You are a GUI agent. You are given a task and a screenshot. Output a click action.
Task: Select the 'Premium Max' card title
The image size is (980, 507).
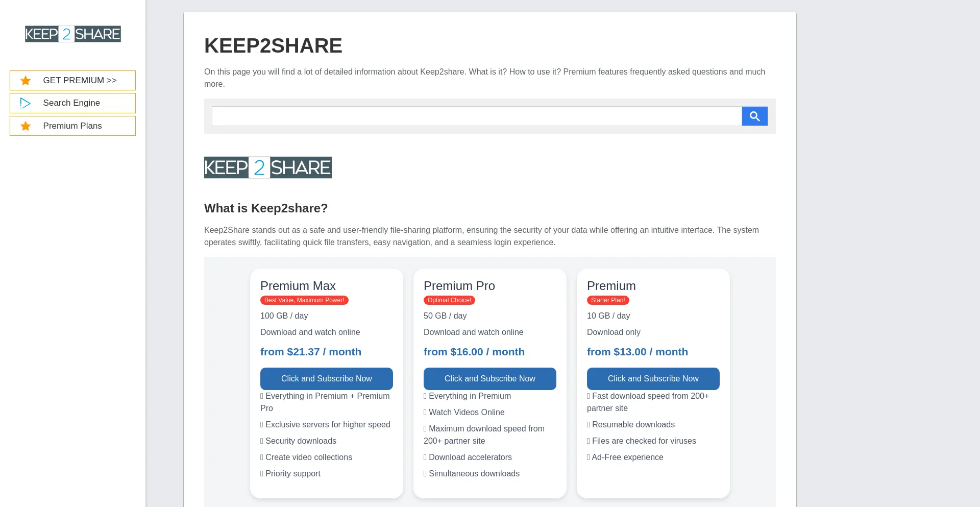[298, 286]
